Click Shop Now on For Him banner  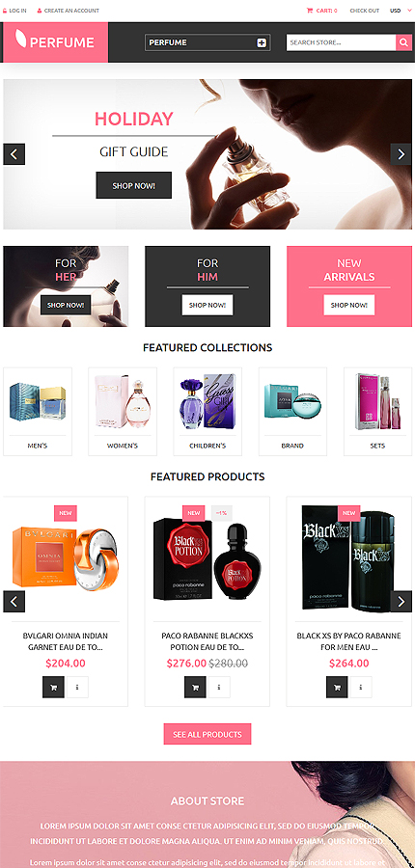(207, 305)
